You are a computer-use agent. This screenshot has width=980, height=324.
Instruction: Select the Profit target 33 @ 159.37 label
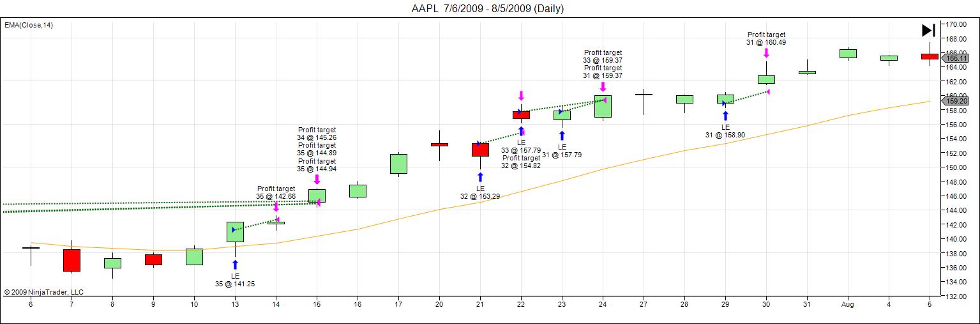[603, 56]
